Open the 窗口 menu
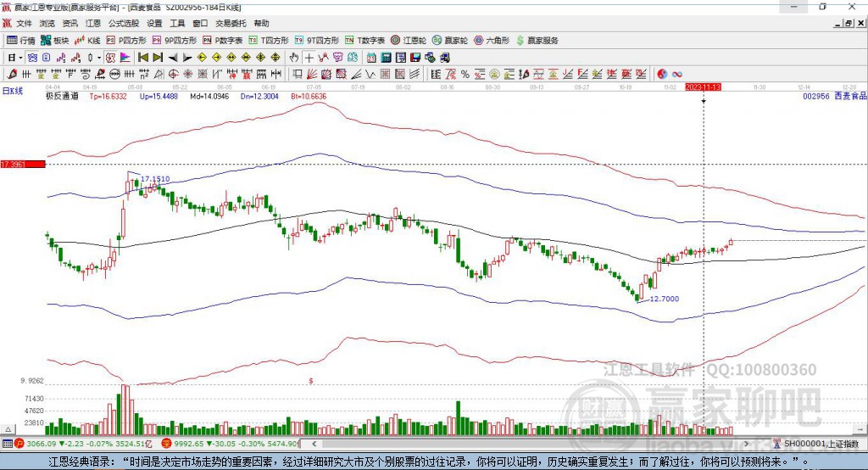Image resolution: width=868 pixels, height=470 pixels. pyautogui.click(x=200, y=23)
